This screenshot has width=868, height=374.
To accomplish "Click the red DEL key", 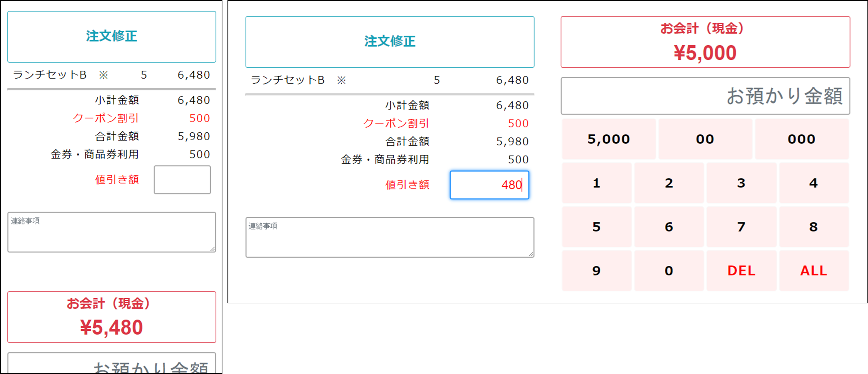I will pyautogui.click(x=741, y=271).
